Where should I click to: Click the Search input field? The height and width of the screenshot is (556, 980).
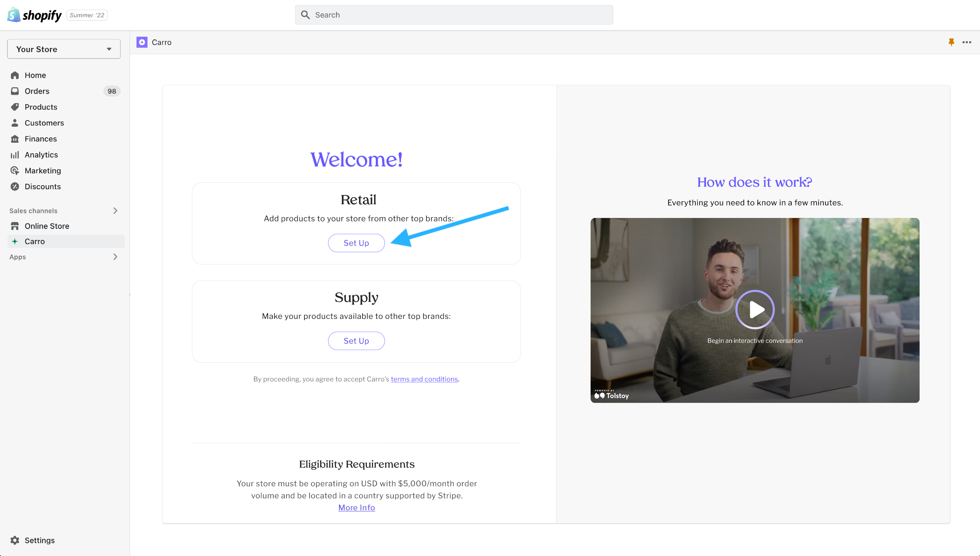(x=454, y=15)
